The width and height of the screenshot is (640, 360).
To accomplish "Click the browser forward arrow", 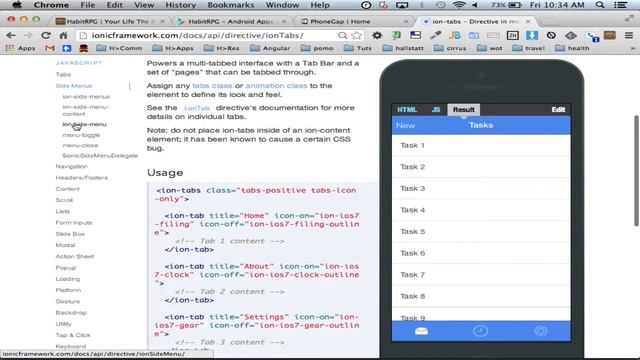I will click(28, 36).
